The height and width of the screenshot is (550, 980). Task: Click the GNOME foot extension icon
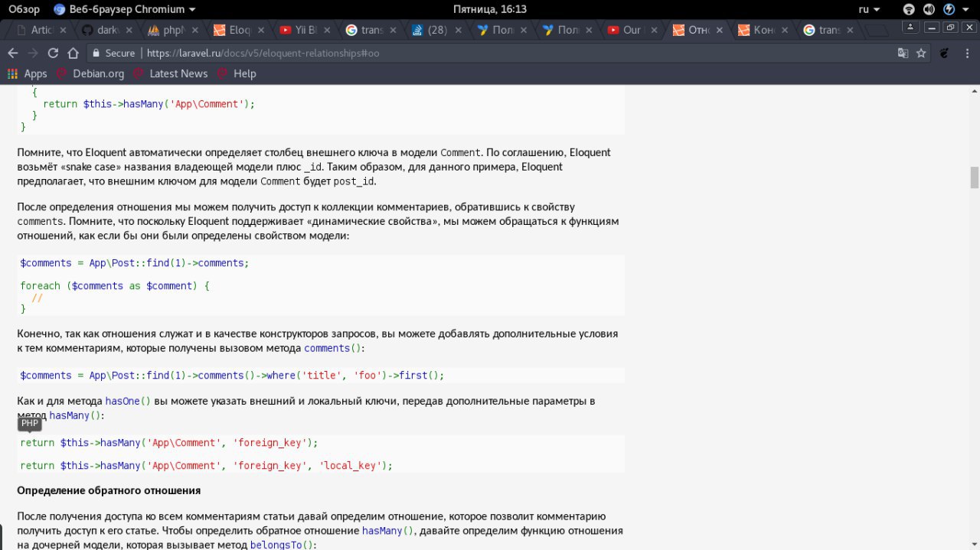[945, 54]
